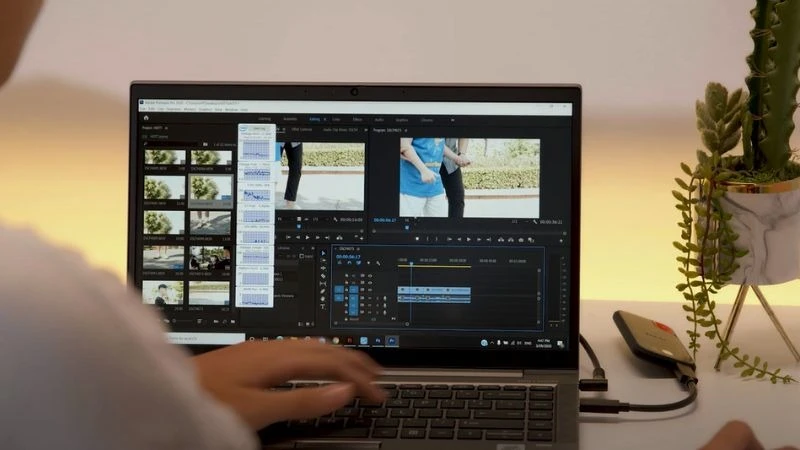Open Program monitor settings wrench
The height and width of the screenshot is (450, 800).
pyautogui.click(x=535, y=221)
